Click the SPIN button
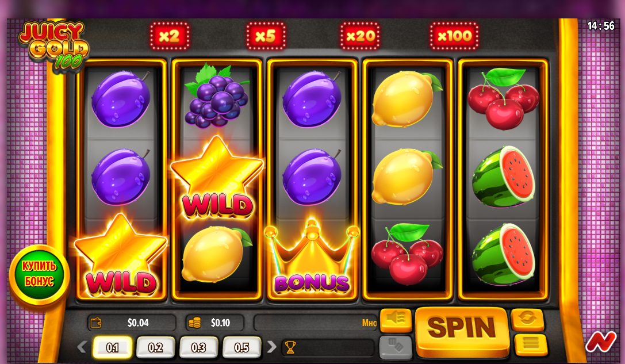 coord(462,331)
